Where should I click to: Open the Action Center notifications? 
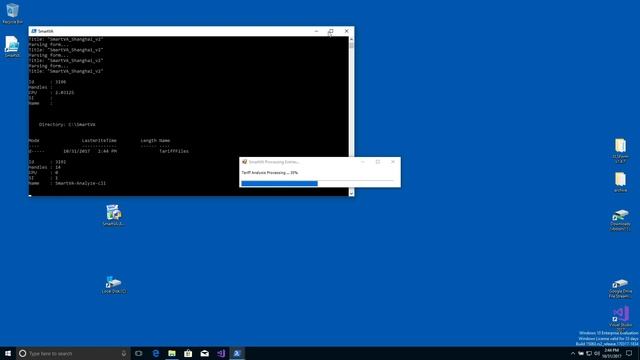[629, 353]
